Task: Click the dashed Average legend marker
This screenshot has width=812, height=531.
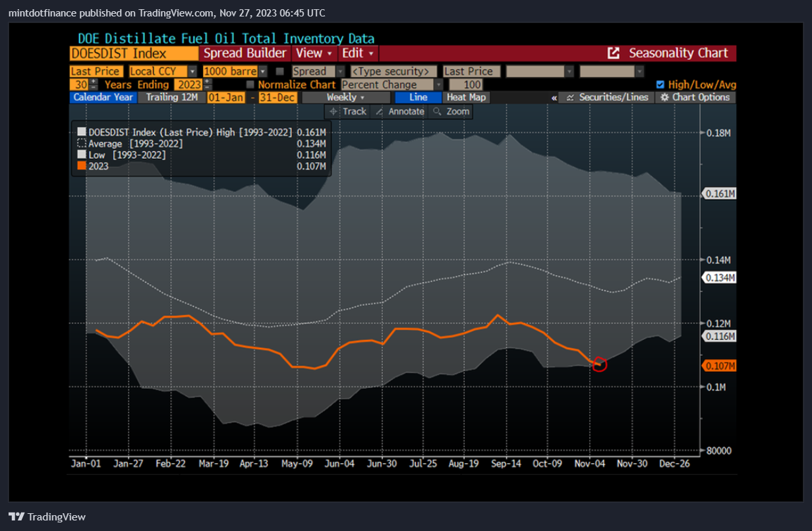Action: coord(82,144)
